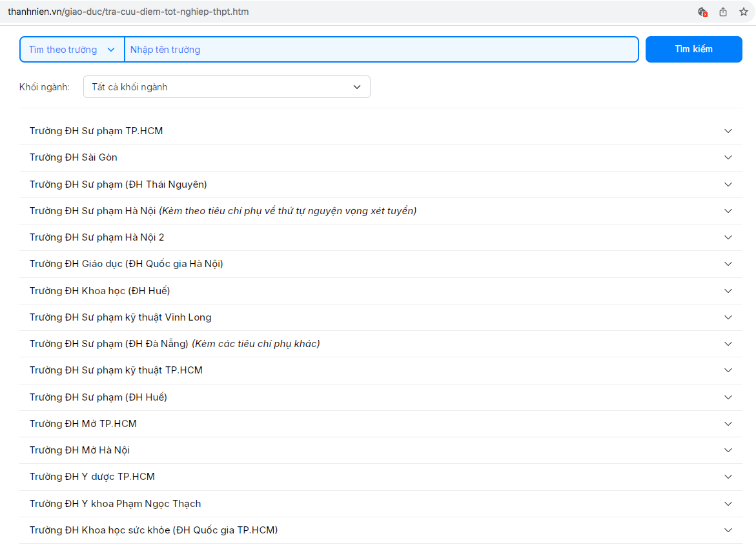Click the translate icon in address bar

click(x=703, y=12)
